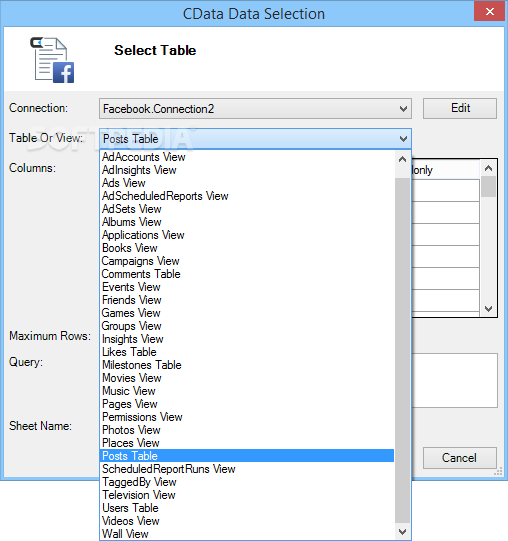Click inside the Query text box
The height and width of the screenshot is (541, 508).
[455, 380]
